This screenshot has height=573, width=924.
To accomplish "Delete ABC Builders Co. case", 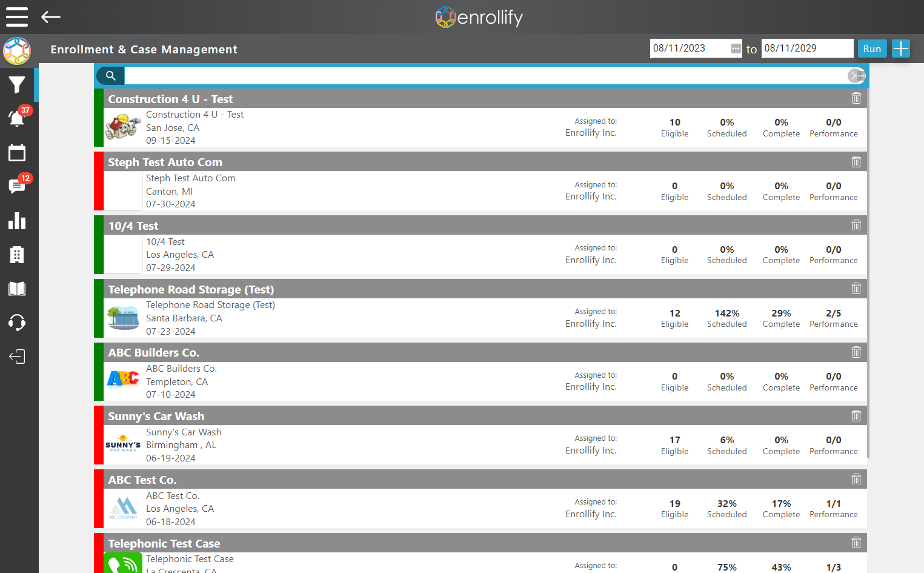I will (856, 352).
